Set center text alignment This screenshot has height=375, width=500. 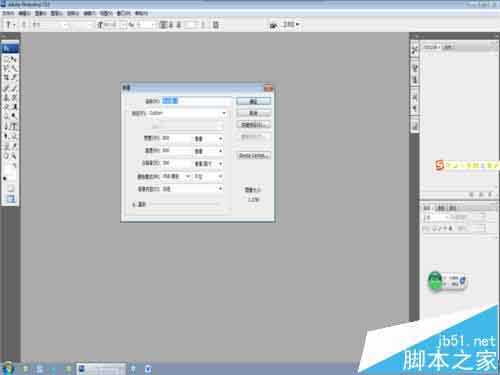(x=171, y=25)
